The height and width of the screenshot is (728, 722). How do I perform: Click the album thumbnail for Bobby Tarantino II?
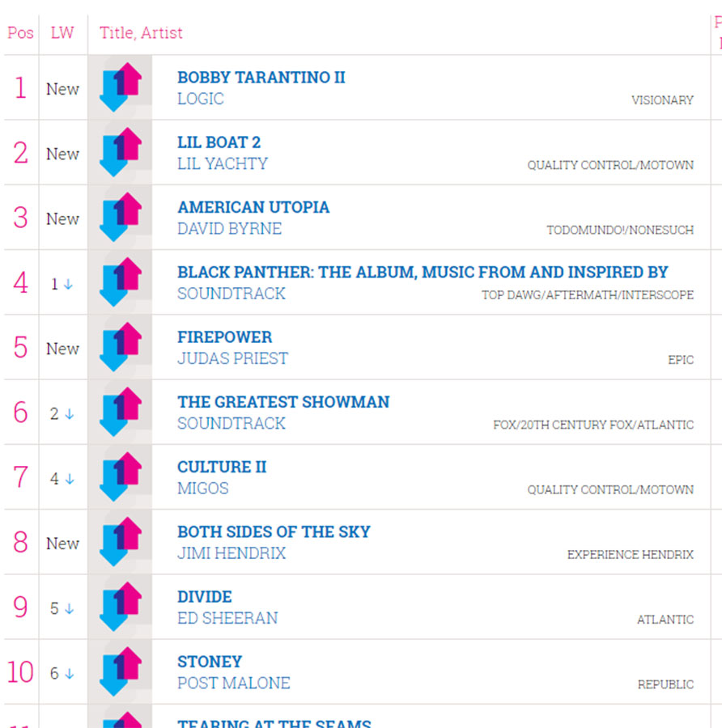coord(120,87)
